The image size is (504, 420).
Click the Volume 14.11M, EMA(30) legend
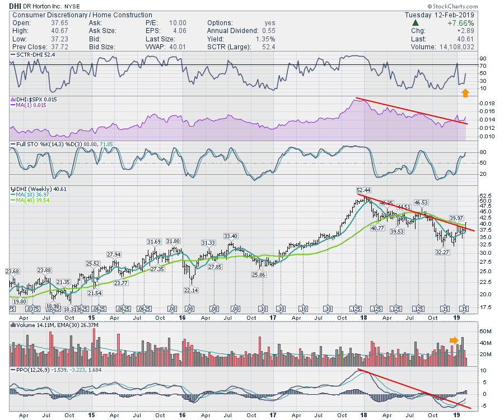coord(55,325)
